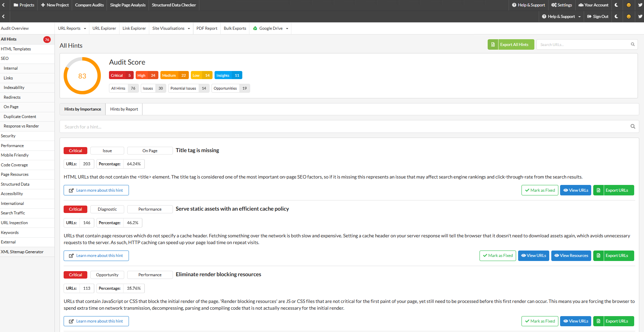Image resolution: width=644 pixels, height=332 pixels.
Task: Filter by Medium severity badge
Action: 174,75
